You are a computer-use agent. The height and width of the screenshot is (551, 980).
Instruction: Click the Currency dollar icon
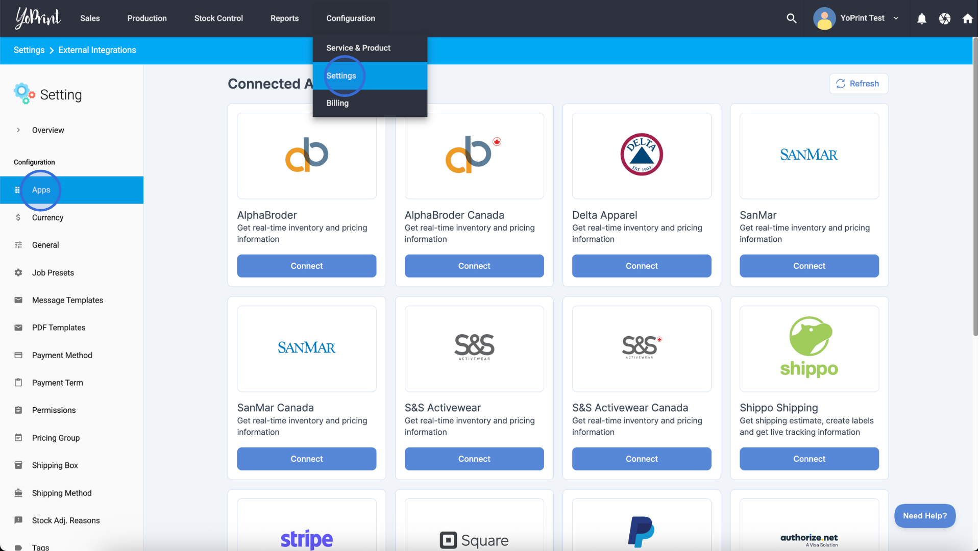point(18,217)
